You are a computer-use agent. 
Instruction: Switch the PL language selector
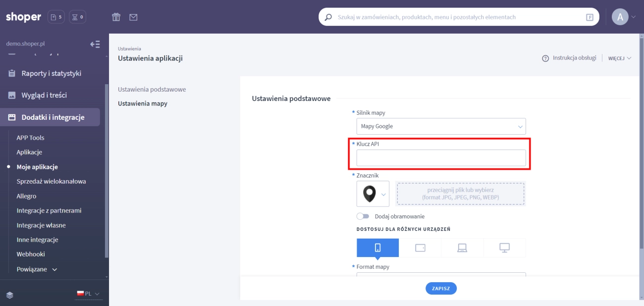(88, 294)
